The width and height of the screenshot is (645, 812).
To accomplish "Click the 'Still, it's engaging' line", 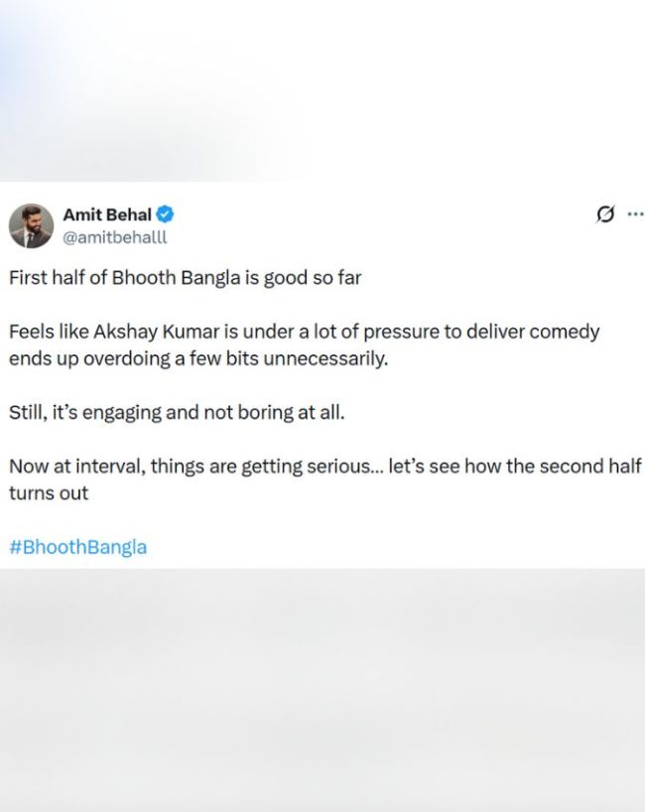I will point(177,412).
